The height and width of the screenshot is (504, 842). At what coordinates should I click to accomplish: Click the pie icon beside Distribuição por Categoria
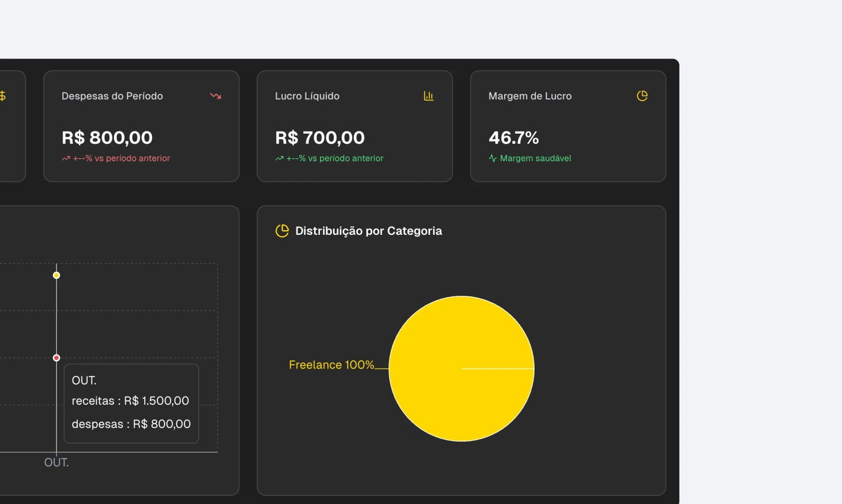coord(282,231)
